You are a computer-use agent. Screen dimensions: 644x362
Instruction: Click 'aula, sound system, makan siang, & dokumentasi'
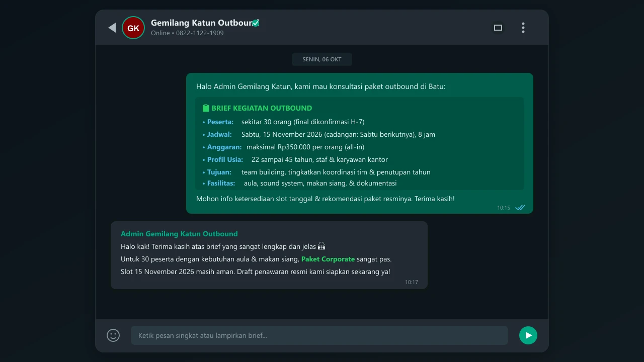pyautogui.click(x=320, y=183)
